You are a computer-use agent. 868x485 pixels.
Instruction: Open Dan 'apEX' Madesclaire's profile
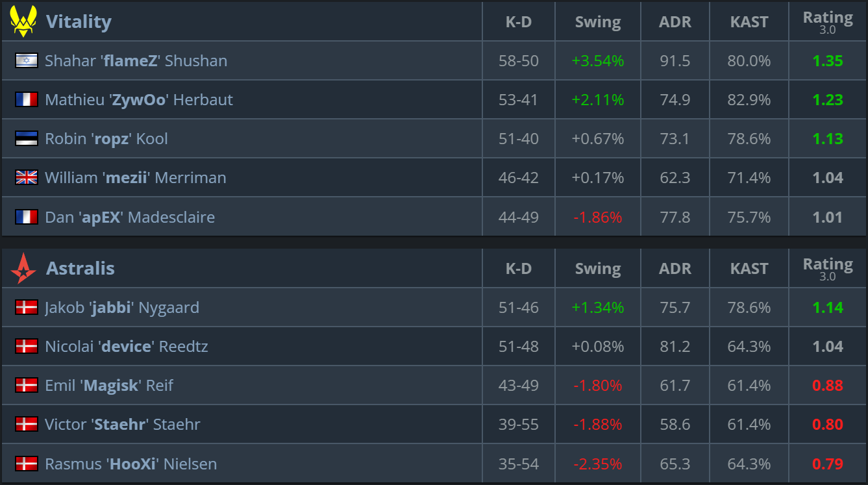130,217
